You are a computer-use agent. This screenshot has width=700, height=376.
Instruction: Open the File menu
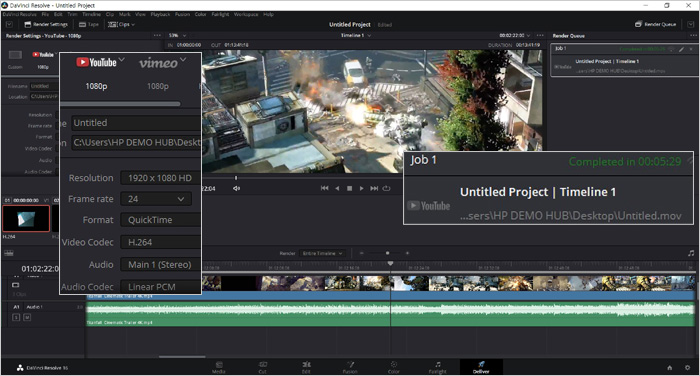[45, 14]
